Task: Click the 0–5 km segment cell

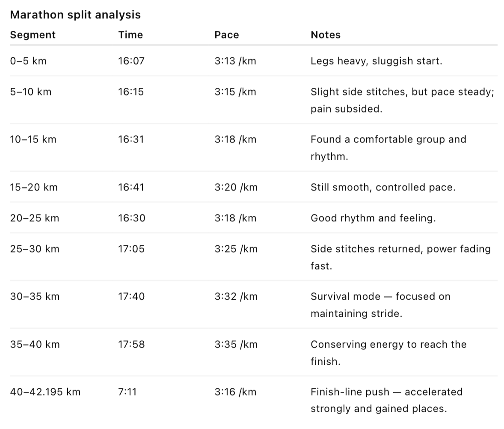Action: [28, 61]
